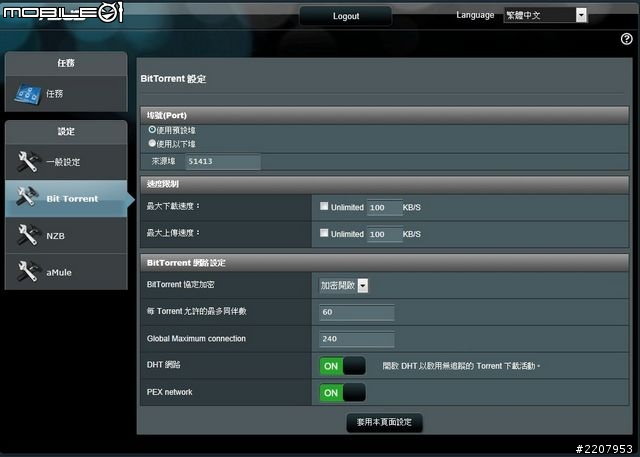Image resolution: width=640 pixels, height=457 pixels.
Task: Click the Global Maximum connection input field
Action: click(355, 339)
